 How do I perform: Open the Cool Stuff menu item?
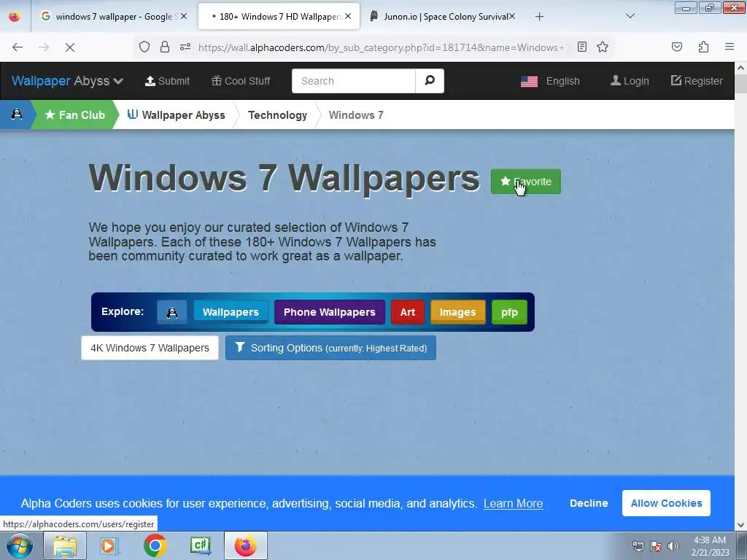(241, 81)
